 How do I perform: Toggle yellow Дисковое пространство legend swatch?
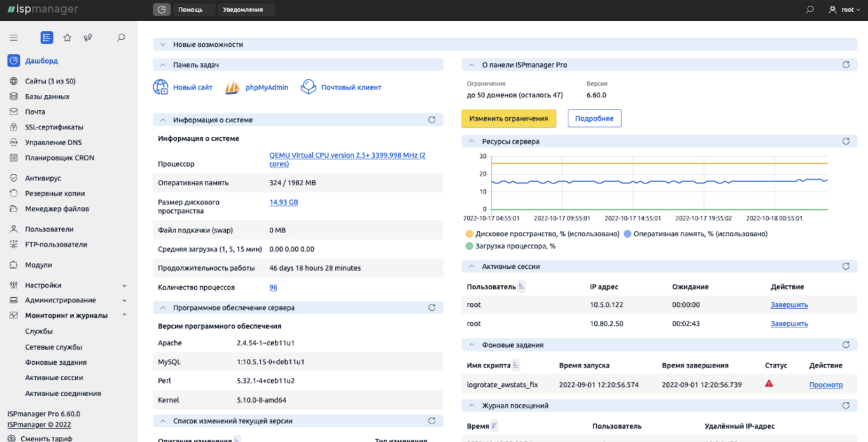coord(470,234)
